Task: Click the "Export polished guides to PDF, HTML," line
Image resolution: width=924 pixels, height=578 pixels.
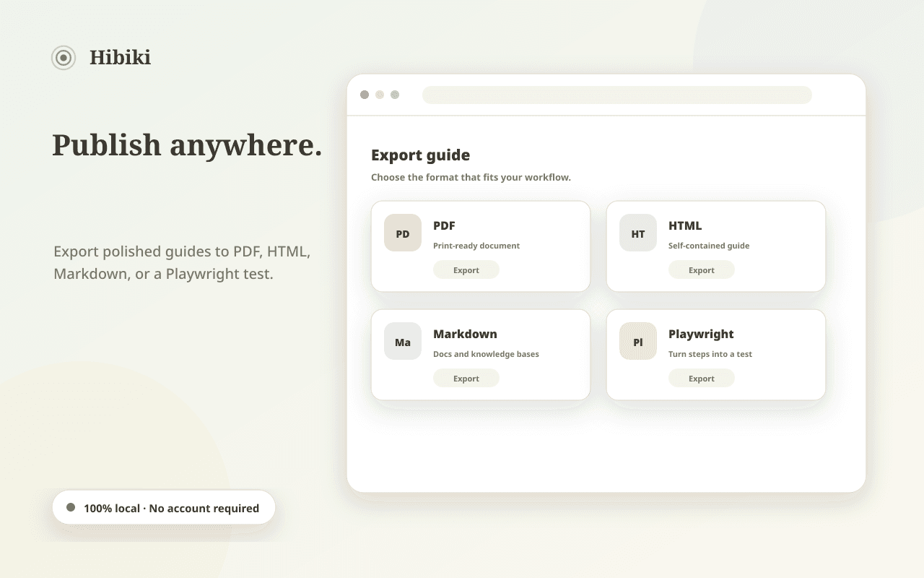Action: click(x=182, y=251)
